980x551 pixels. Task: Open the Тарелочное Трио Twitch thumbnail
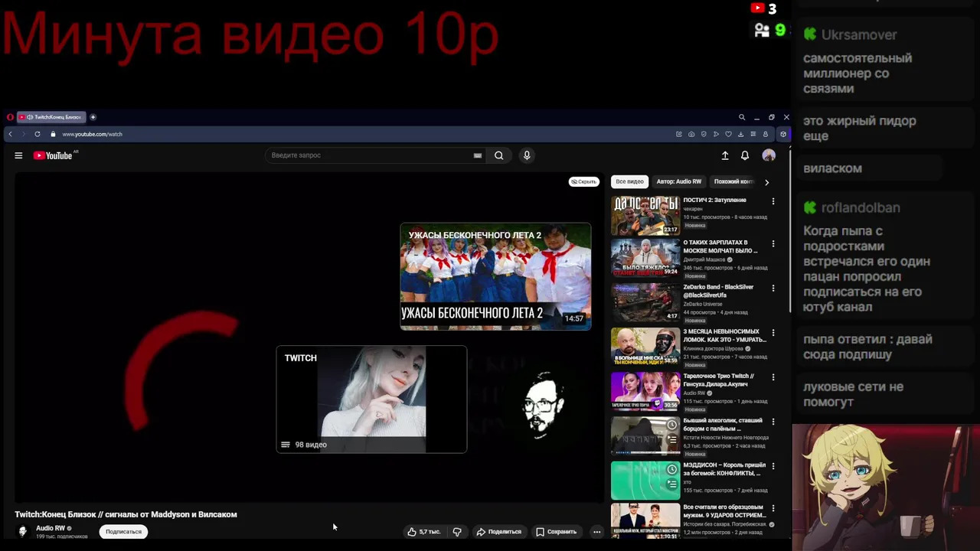[645, 391]
